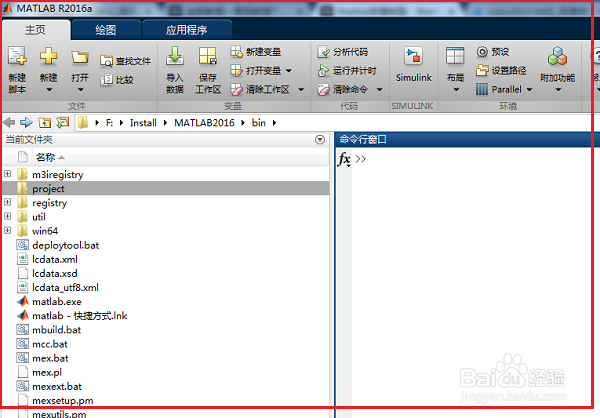The width and height of the screenshot is (600, 418).
Task: Click the Open (打开) folder icon
Action: click(x=80, y=57)
